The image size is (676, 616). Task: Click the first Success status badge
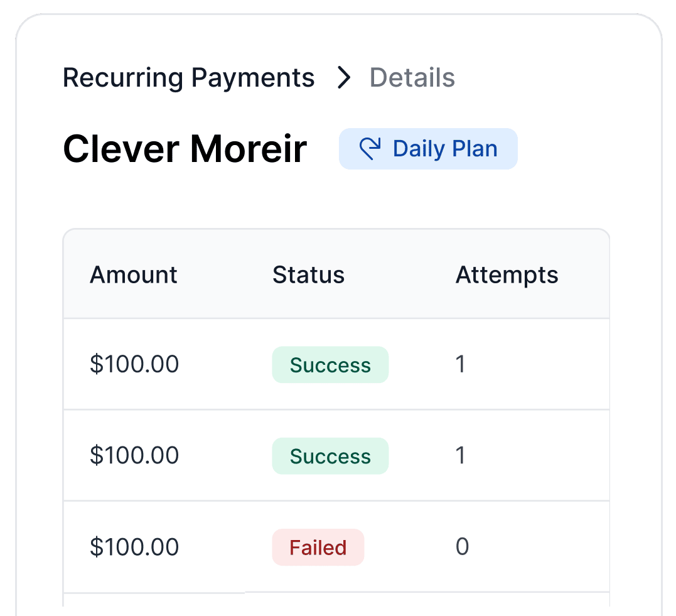point(330,364)
